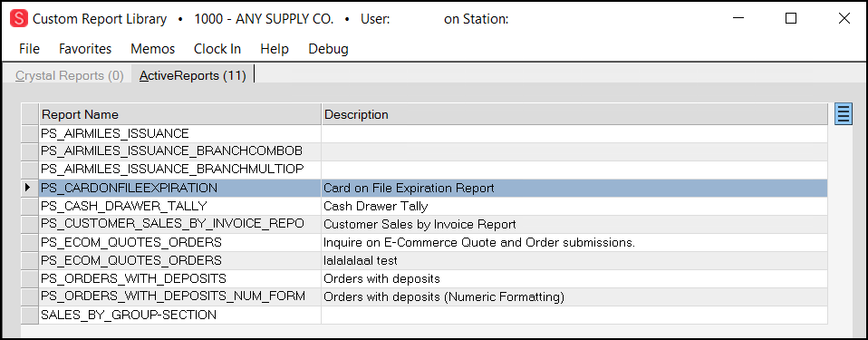Image resolution: width=868 pixels, height=340 pixels.
Task: Click Clock In menu item
Action: coord(217,49)
